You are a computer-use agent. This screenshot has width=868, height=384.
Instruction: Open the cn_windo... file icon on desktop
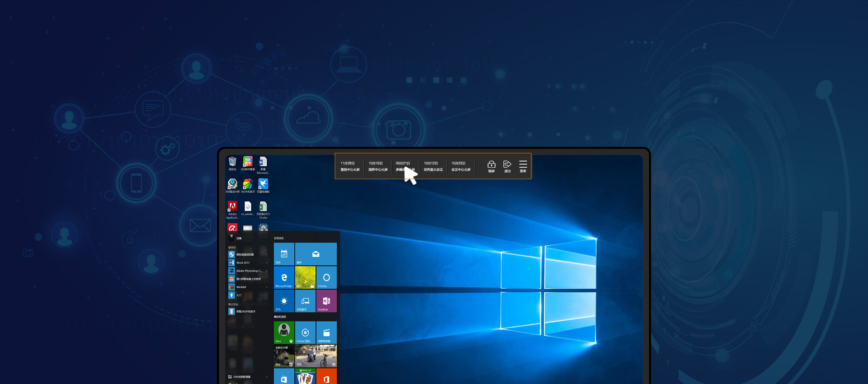click(x=248, y=209)
